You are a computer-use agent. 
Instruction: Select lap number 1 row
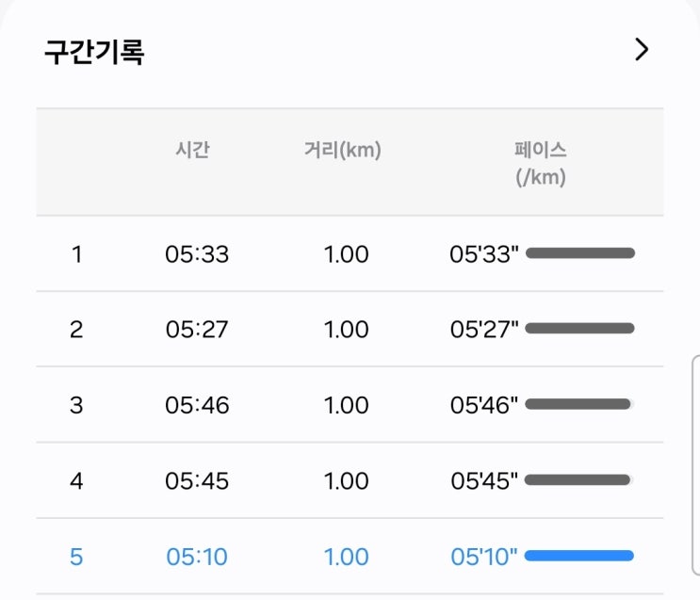click(76, 254)
